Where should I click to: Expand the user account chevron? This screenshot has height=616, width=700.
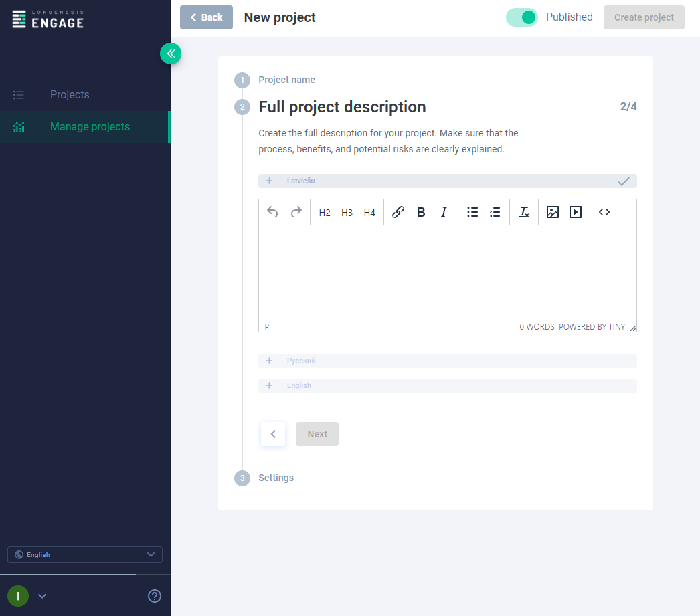41,595
